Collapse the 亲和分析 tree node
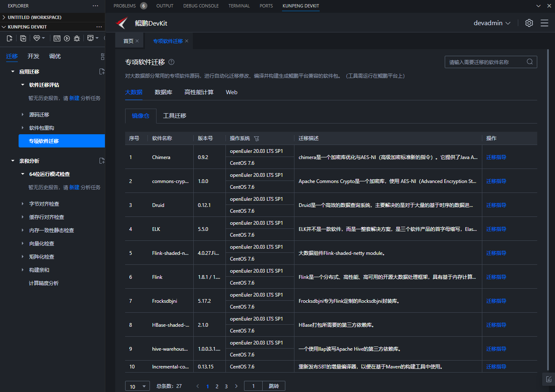 [13, 161]
